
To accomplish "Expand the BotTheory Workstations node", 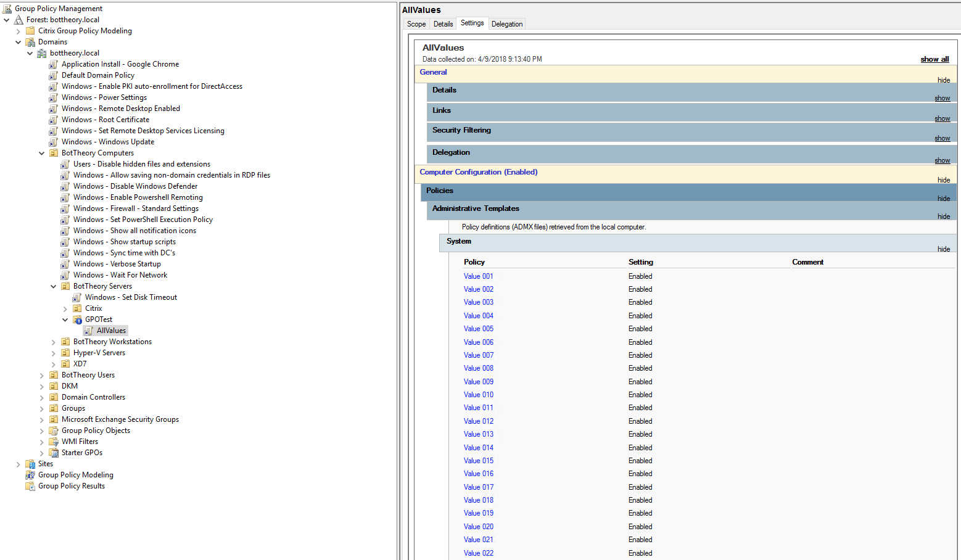I will [x=54, y=342].
